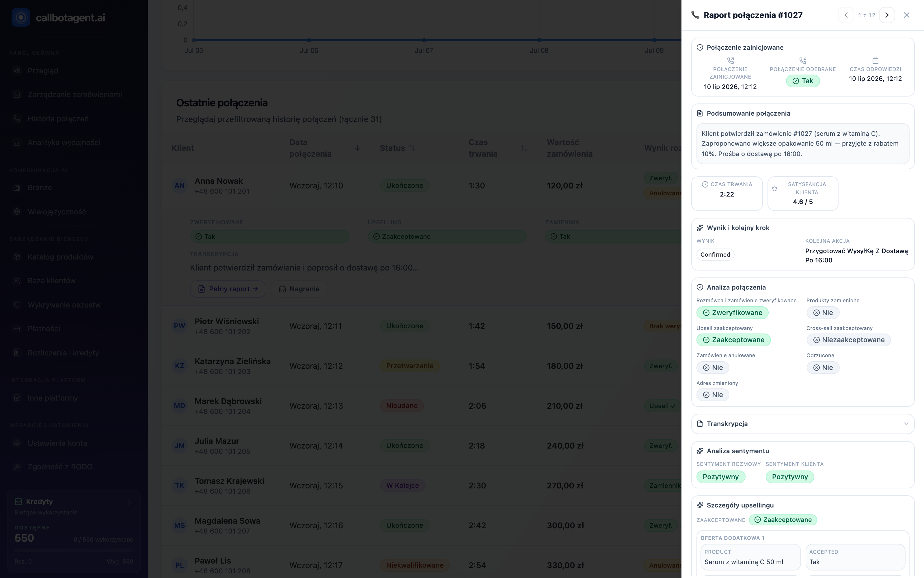Go to next call report arrow
Screen dimensions: 924x578
click(x=886, y=15)
